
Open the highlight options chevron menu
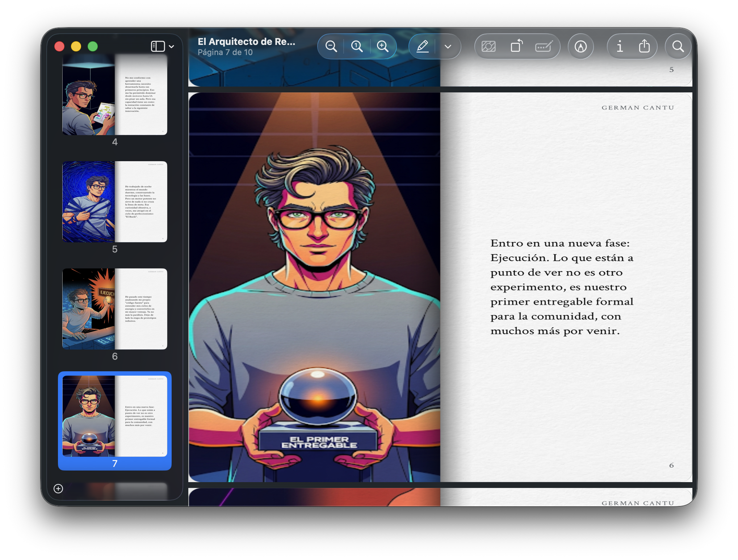click(448, 46)
